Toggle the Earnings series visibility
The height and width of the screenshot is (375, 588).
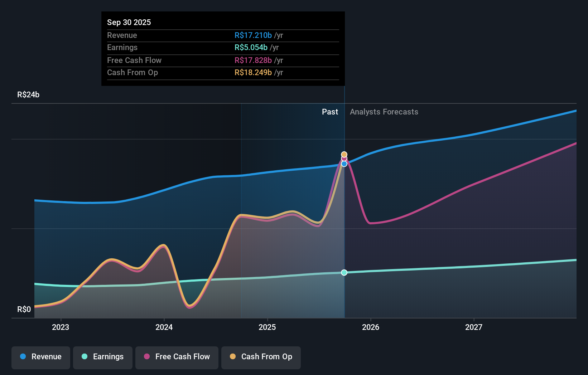click(103, 357)
